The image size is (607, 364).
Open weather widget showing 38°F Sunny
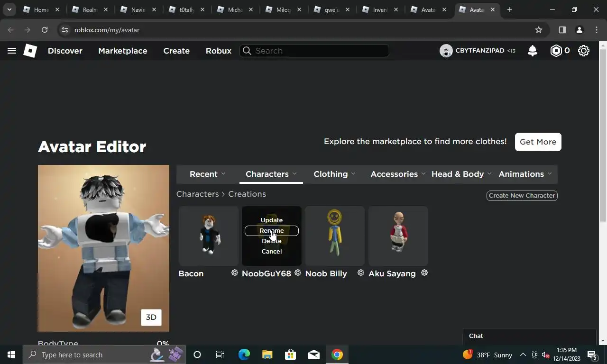point(487,355)
